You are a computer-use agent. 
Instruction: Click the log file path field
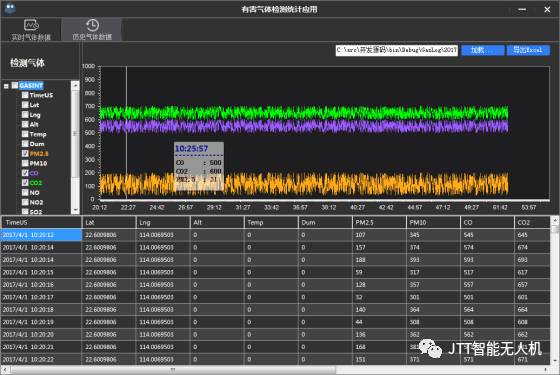coord(396,50)
